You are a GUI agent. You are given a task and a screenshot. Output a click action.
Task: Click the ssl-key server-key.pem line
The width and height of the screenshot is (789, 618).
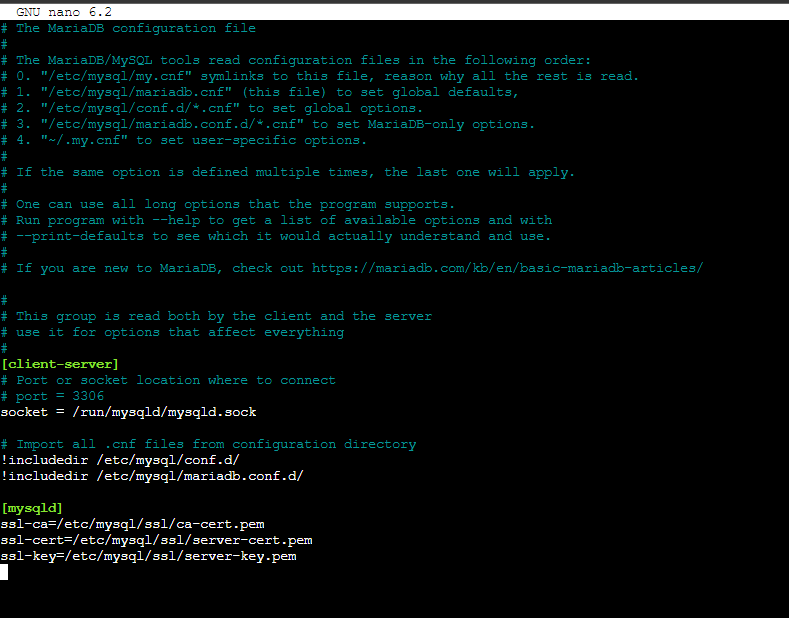148,556
